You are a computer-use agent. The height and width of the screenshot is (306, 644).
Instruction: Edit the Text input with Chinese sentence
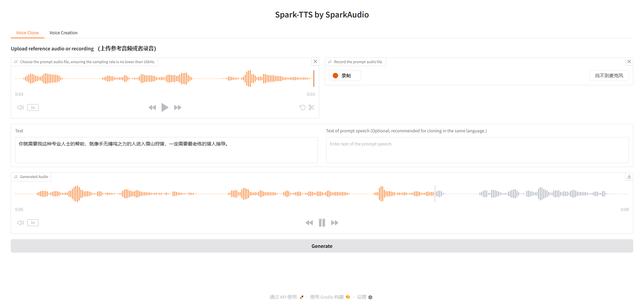click(166, 150)
